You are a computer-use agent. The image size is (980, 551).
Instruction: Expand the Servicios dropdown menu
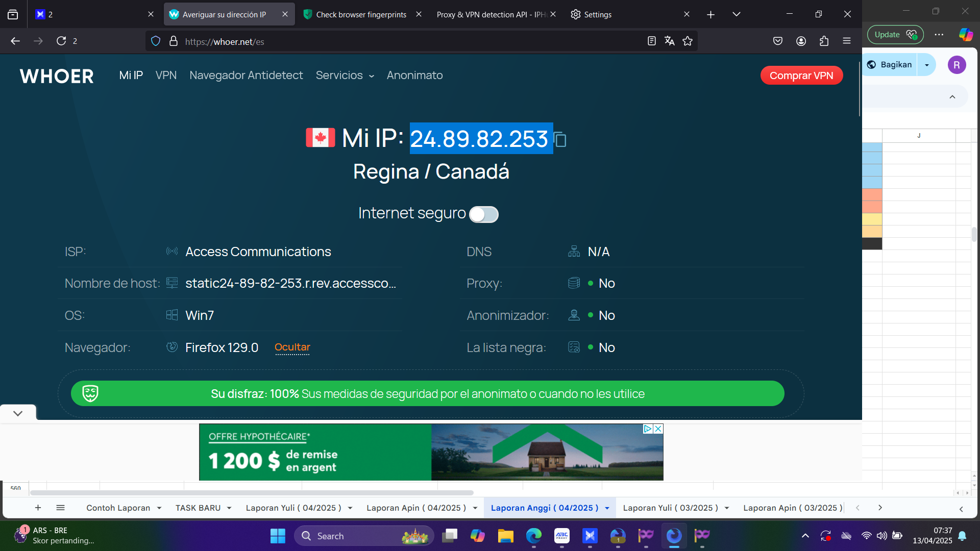click(345, 76)
